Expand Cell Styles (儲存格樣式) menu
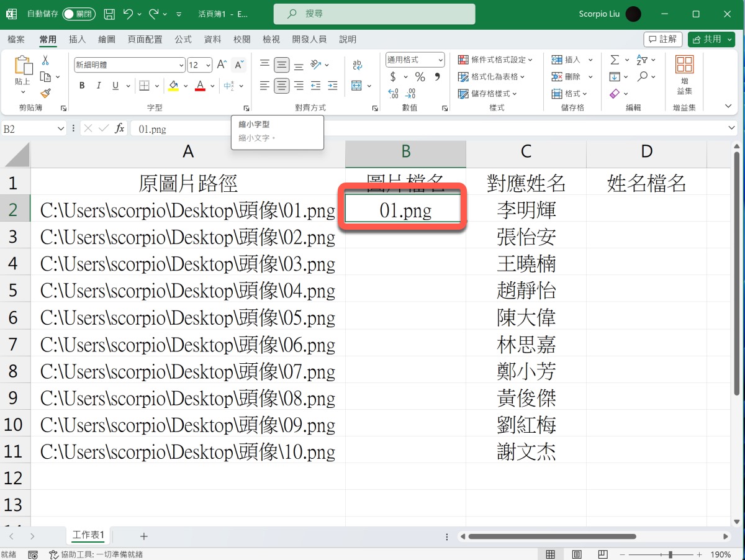The height and width of the screenshot is (560, 745). pyautogui.click(x=488, y=94)
